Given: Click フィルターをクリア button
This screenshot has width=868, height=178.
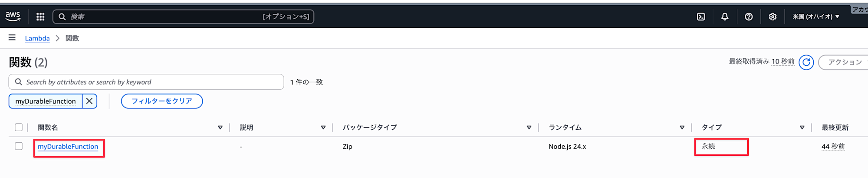Looking at the screenshot, I should pyautogui.click(x=162, y=101).
